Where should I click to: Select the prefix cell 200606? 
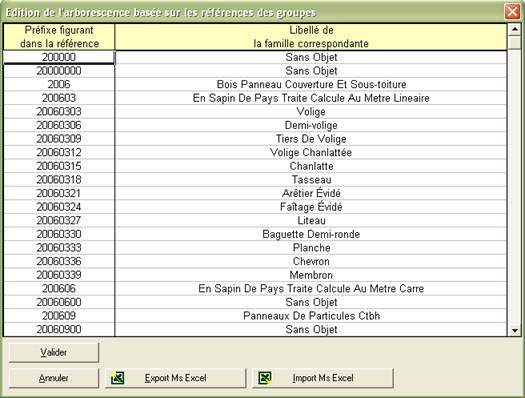[59, 289]
